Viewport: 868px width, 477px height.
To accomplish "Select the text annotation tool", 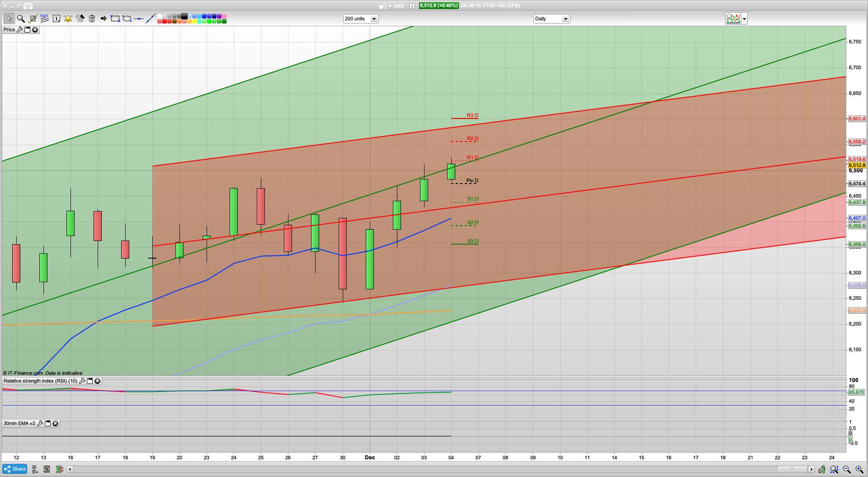I will click(56, 19).
